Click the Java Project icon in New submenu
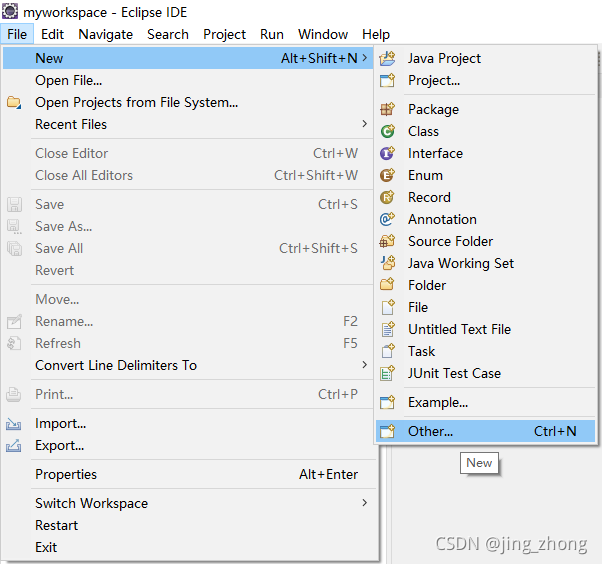Viewport: 602px width, 564px height. 387,58
